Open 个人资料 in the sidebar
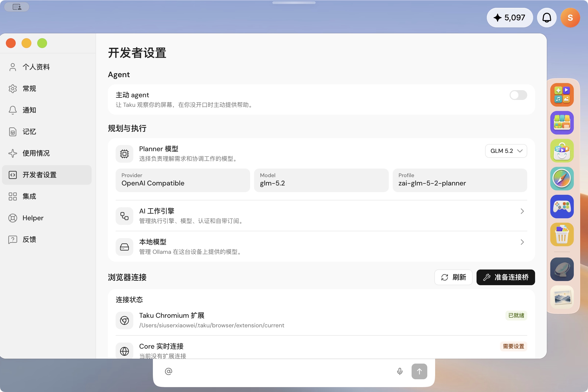This screenshot has height=392, width=588. coord(47,67)
